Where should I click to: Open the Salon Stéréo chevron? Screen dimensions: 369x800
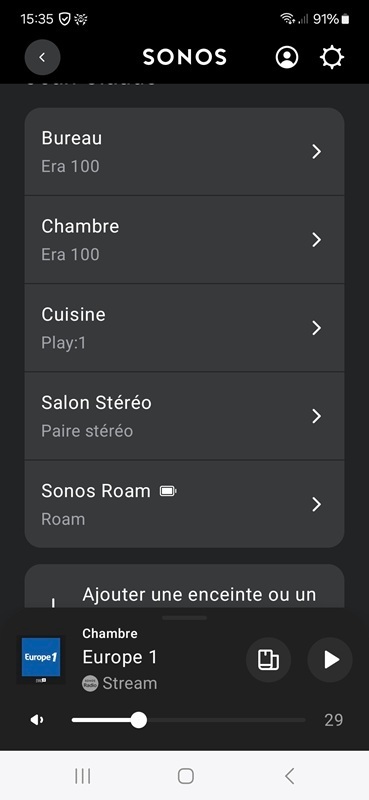pos(317,416)
